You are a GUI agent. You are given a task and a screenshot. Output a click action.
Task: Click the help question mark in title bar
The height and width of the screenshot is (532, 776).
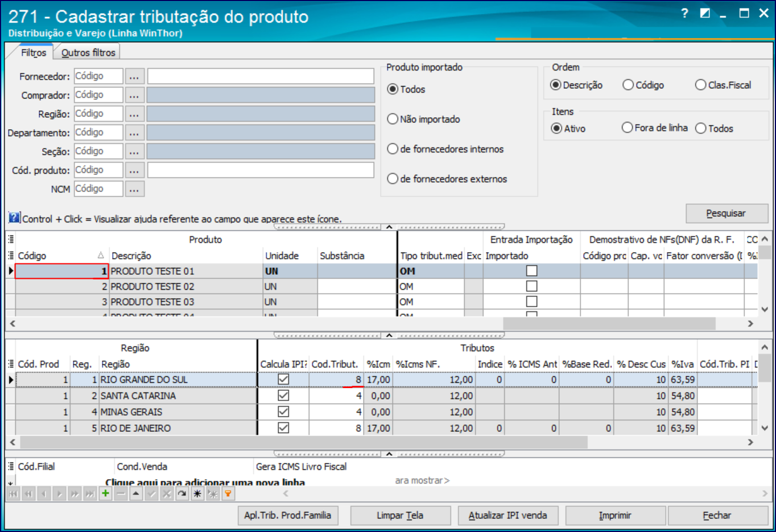coord(684,13)
